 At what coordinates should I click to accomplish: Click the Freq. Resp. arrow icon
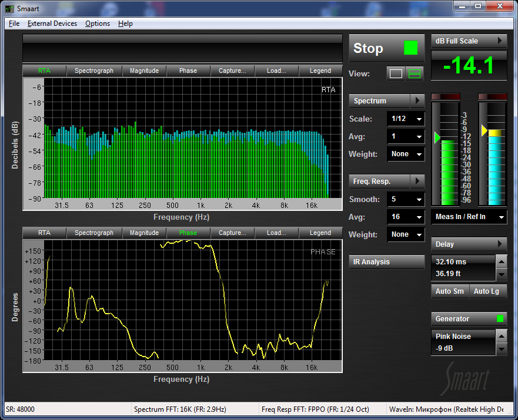[x=417, y=181]
